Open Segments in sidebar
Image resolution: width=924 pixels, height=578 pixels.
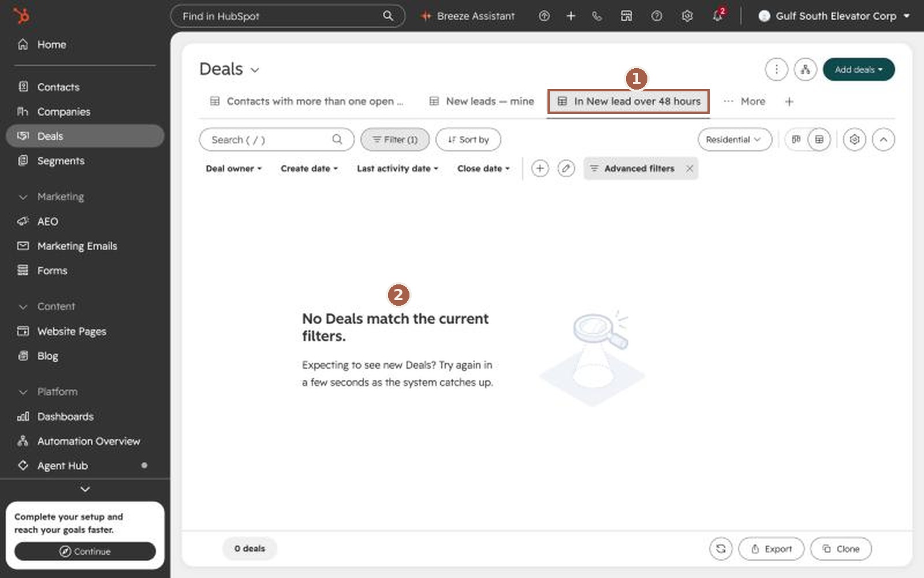tap(85, 161)
